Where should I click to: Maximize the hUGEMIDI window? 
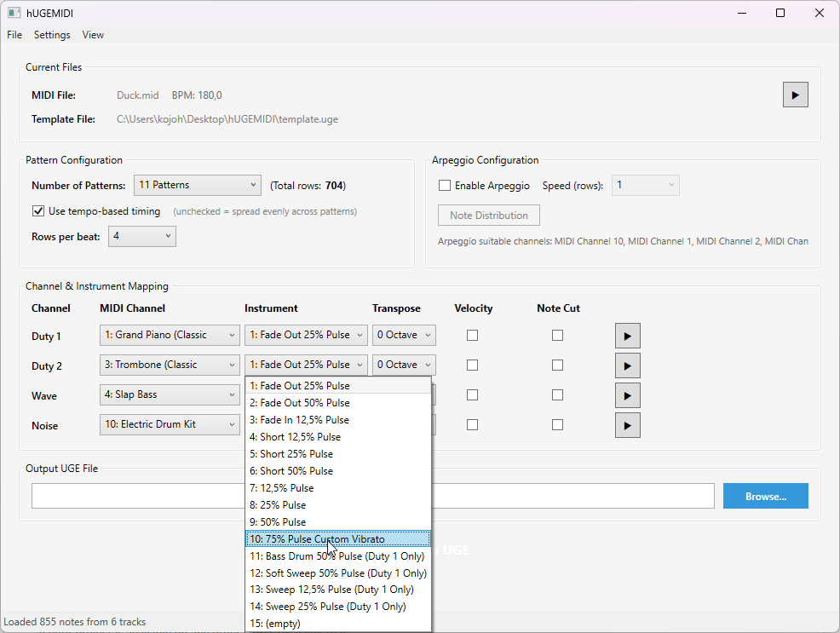(780, 13)
